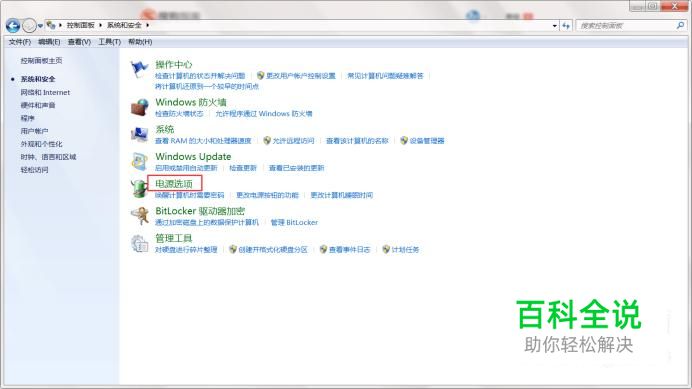This screenshot has width=692, height=389.
Task: Click 更改用户帐户控制设置
Action: [301, 76]
